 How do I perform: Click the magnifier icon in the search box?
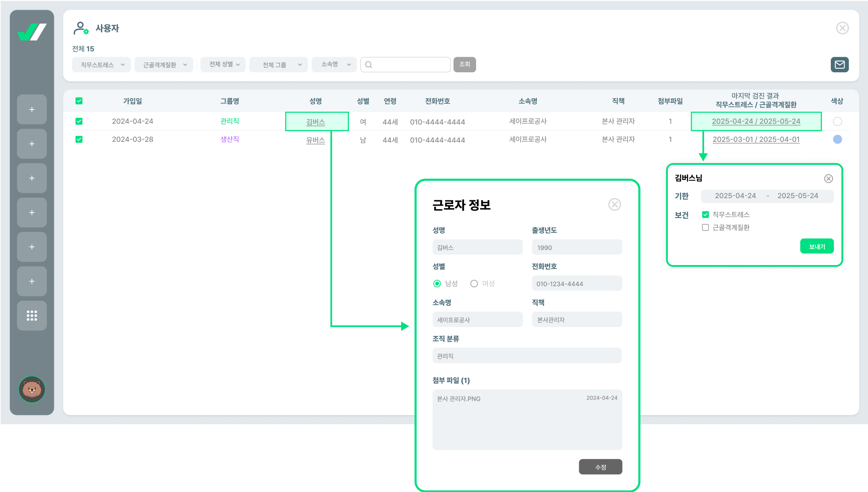368,65
